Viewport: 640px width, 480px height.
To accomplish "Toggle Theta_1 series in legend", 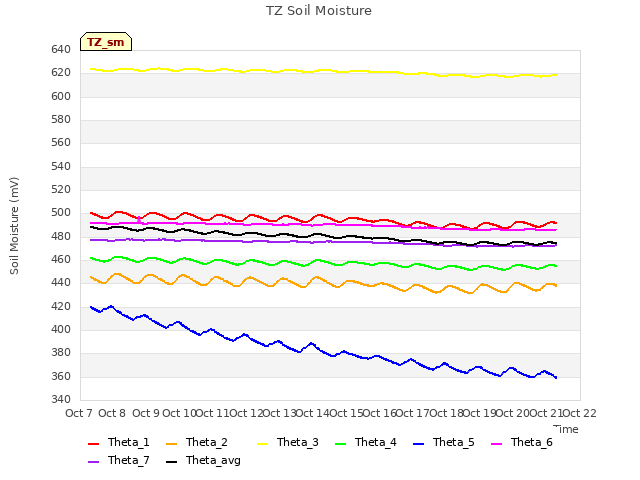I will (119, 442).
